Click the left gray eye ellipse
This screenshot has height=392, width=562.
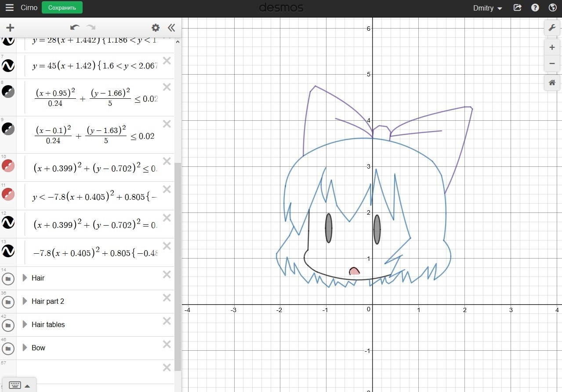[x=328, y=228]
